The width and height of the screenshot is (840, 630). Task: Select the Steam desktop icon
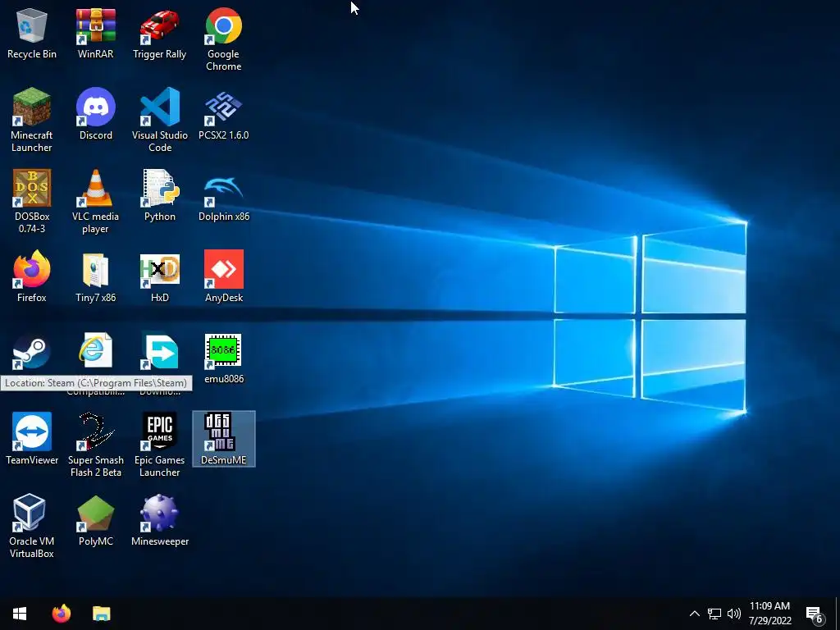[32, 351]
